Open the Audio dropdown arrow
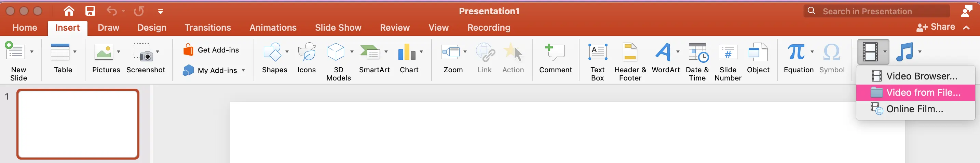The image size is (980, 163). pyautogui.click(x=920, y=52)
